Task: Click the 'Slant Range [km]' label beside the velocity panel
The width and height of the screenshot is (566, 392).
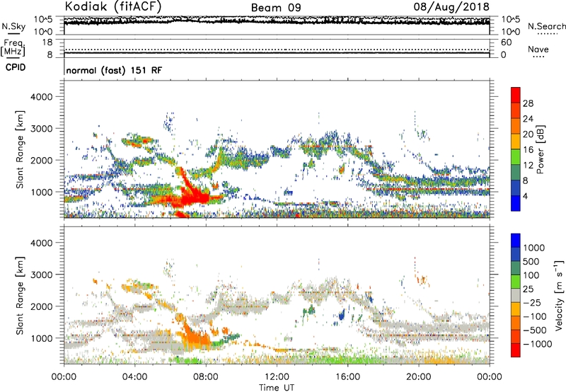Action: 20,295
